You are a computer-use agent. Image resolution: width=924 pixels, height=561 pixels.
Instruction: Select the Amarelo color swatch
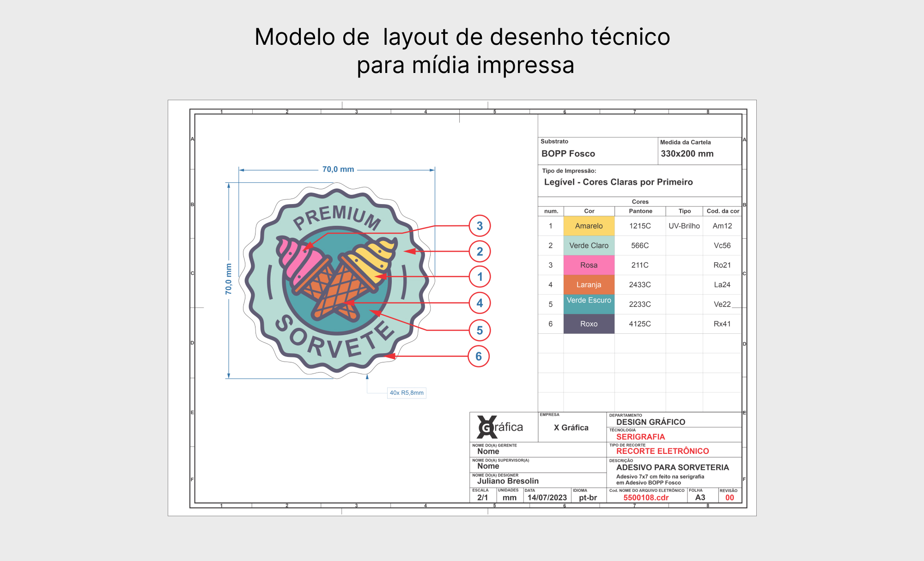(x=589, y=226)
